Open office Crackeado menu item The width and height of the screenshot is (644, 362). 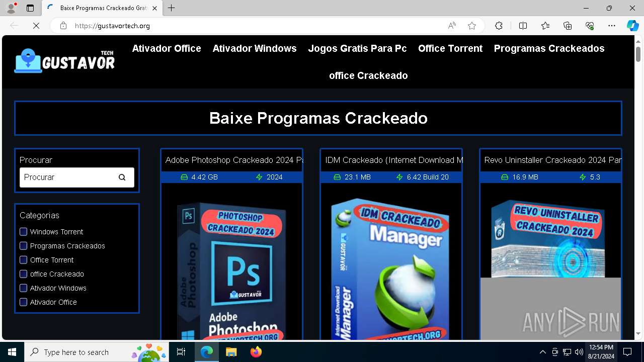point(368,75)
